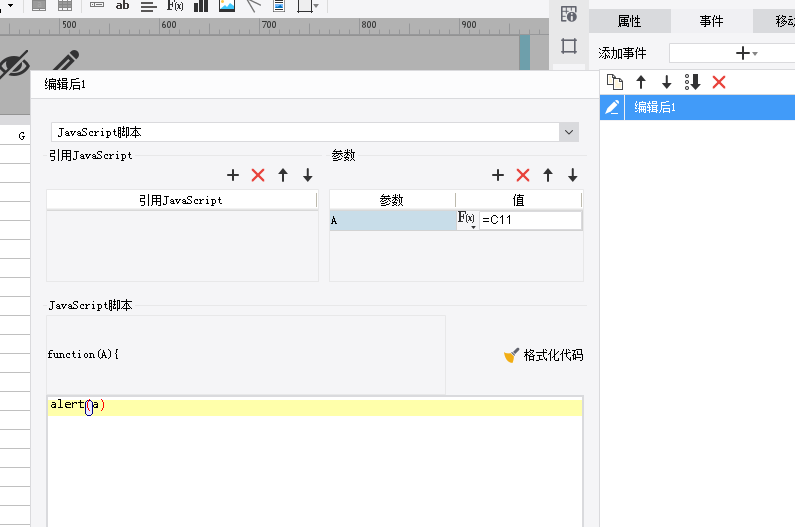Move the event up in events list

[641, 82]
